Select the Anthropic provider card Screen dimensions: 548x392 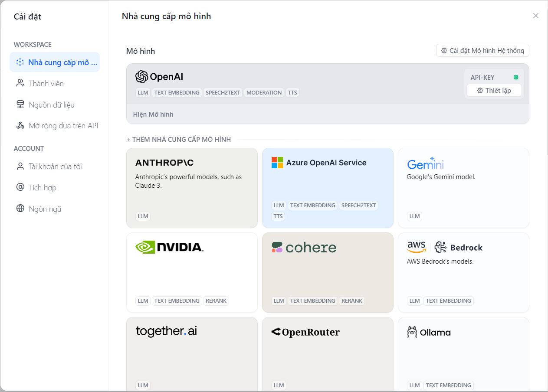pyautogui.click(x=192, y=188)
